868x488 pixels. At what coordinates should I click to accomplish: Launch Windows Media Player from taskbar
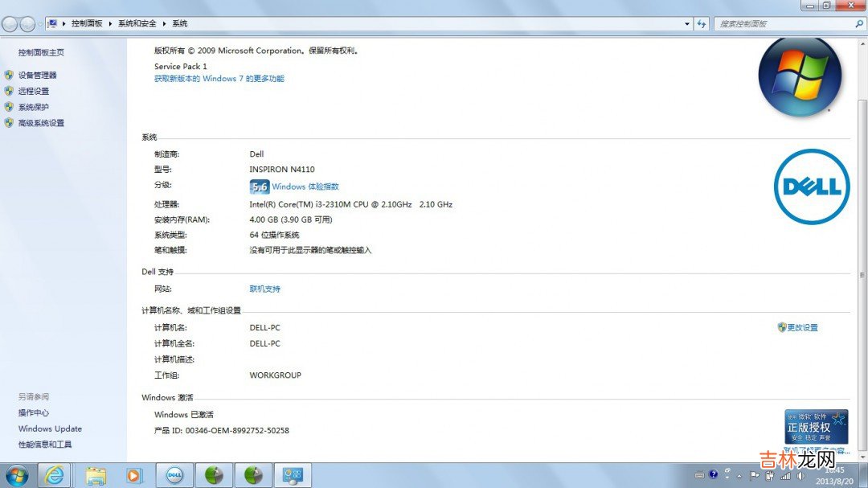point(133,475)
